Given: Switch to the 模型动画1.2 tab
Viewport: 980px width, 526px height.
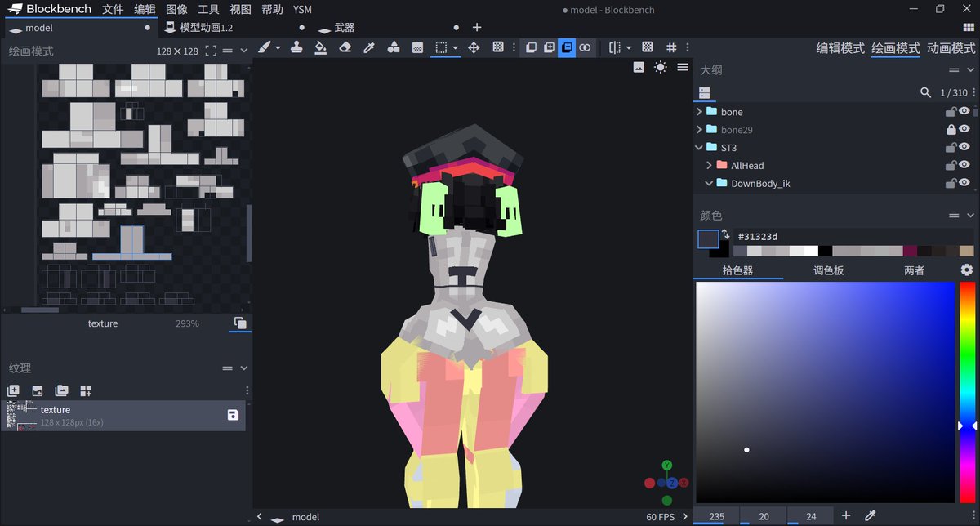Looking at the screenshot, I should 206,28.
